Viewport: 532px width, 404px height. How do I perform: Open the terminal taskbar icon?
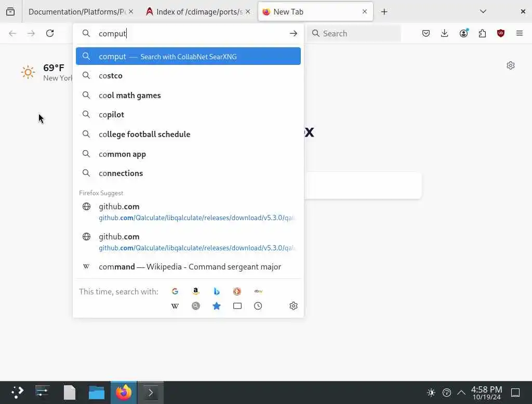click(x=151, y=393)
